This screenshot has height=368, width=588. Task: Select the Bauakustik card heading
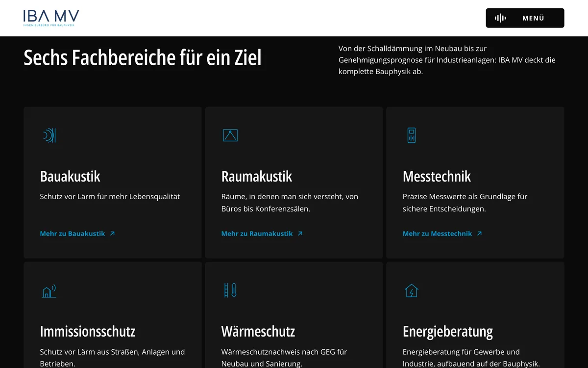[x=70, y=176]
